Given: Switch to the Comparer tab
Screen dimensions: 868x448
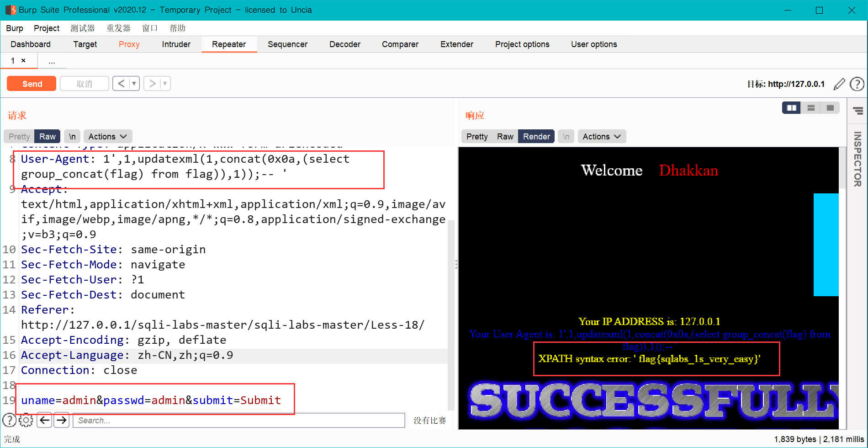Looking at the screenshot, I should (x=400, y=44).
